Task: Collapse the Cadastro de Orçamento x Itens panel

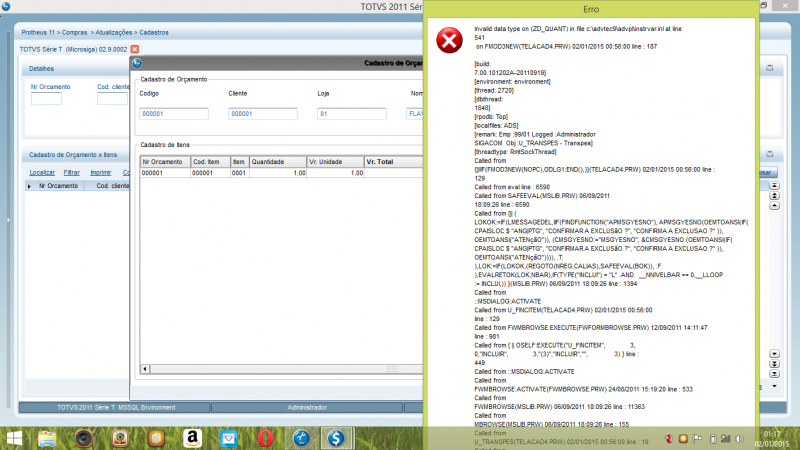Action: click(x=770, y=154)
